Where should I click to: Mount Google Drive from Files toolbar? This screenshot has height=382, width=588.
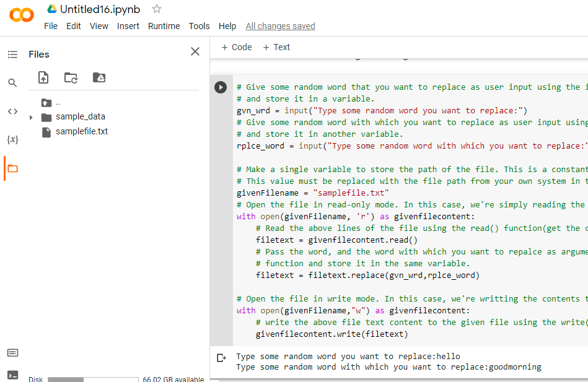click(99, 77)
